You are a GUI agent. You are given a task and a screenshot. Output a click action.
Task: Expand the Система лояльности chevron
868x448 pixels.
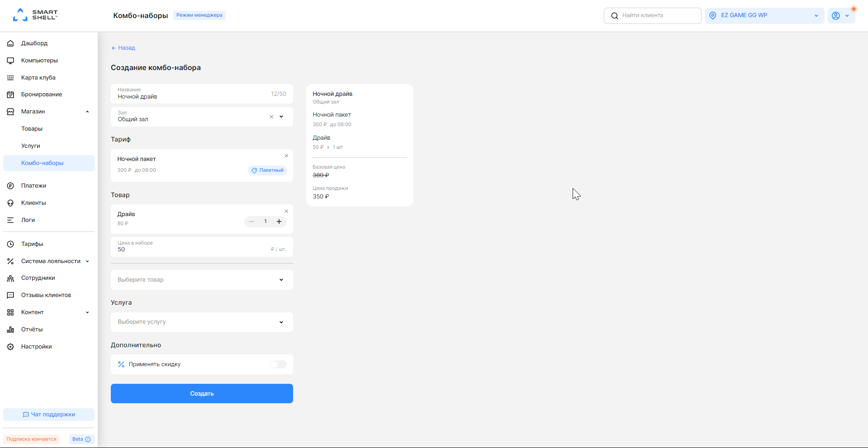pyautogui.click(x=87, y=261)
